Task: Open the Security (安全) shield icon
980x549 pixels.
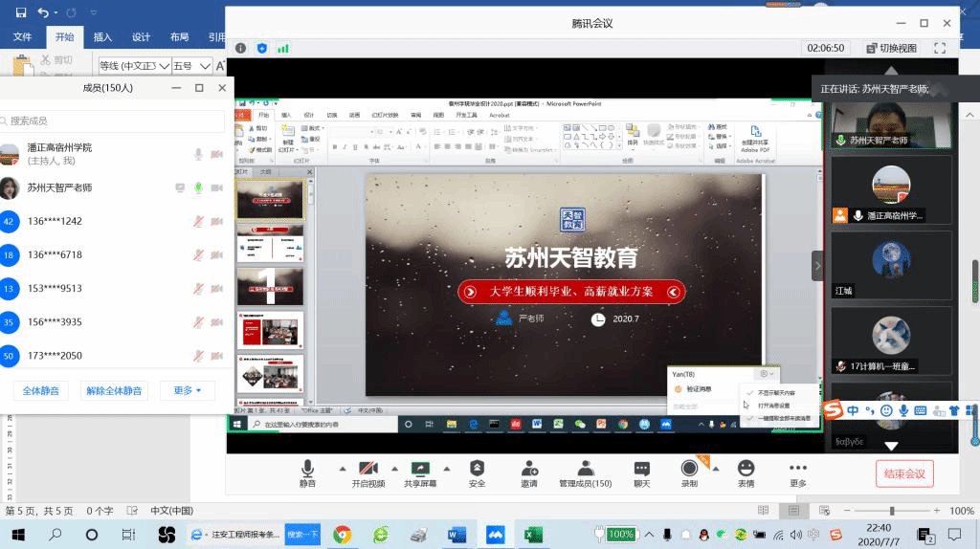Action: pyautogui.click(x=477, y=469)
